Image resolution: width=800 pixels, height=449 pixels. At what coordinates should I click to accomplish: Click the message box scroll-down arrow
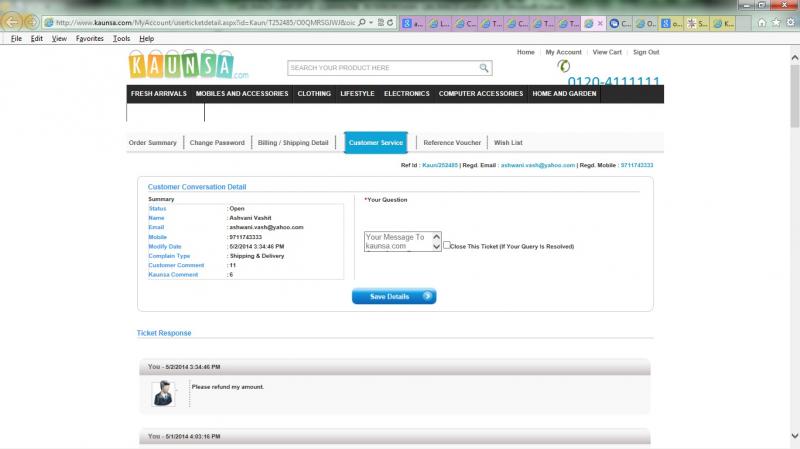pyautogui.click(x=436, y=246)
